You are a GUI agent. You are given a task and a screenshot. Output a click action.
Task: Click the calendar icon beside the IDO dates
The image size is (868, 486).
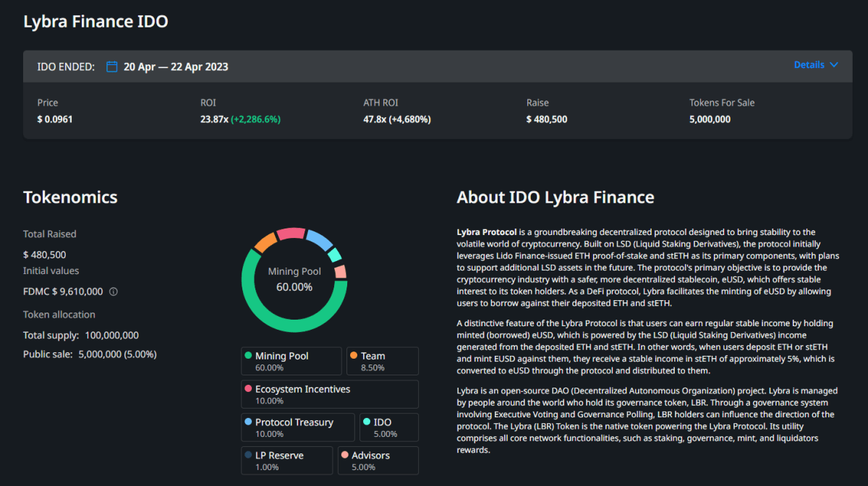(111, 65)
